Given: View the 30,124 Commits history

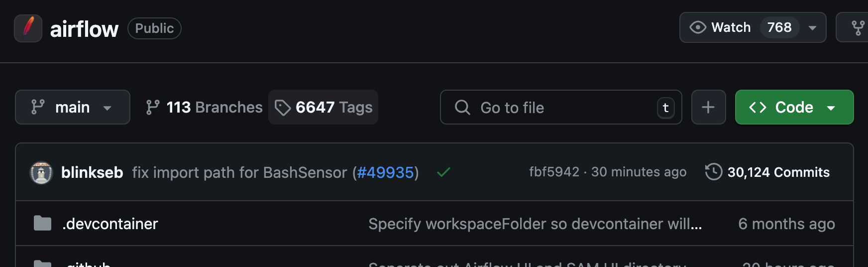Looking at the screenshot, I should pyautogui.click(x=778, y=172).
